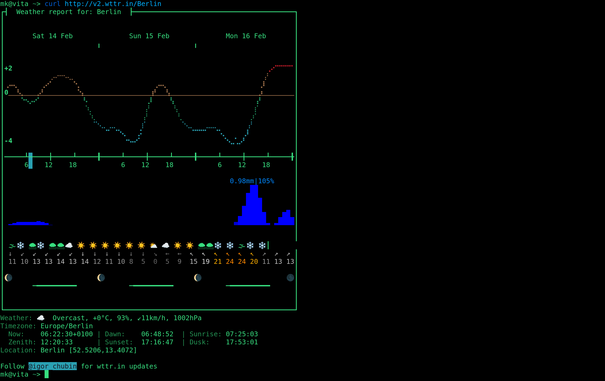Screen dimensions: 605x381
Task: Click the '+2' temperature axis label
Action: [8, 68]
